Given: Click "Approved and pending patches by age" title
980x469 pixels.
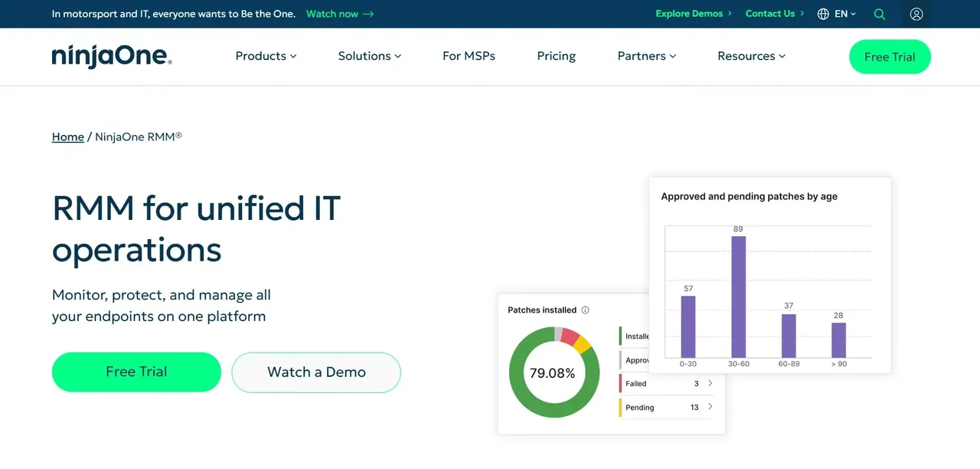Looking at the screenshot, I should (x=750, y=196).
